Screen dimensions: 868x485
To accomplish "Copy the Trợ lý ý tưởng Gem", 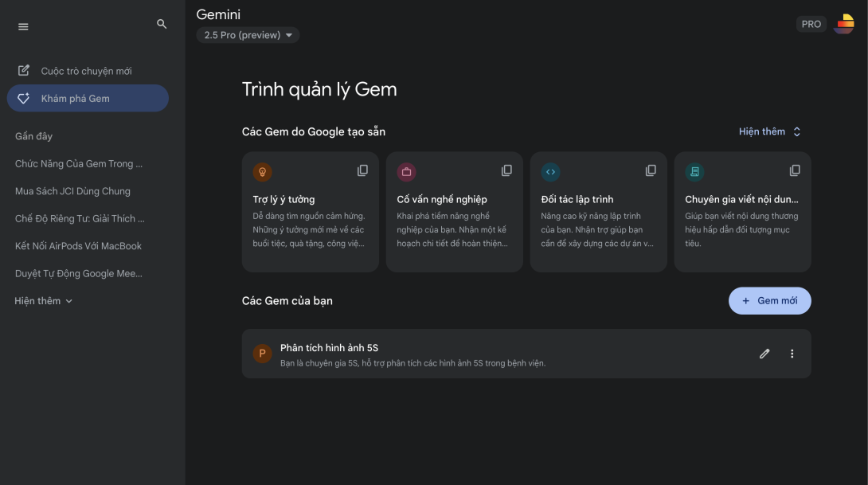I will pos(362,170).
